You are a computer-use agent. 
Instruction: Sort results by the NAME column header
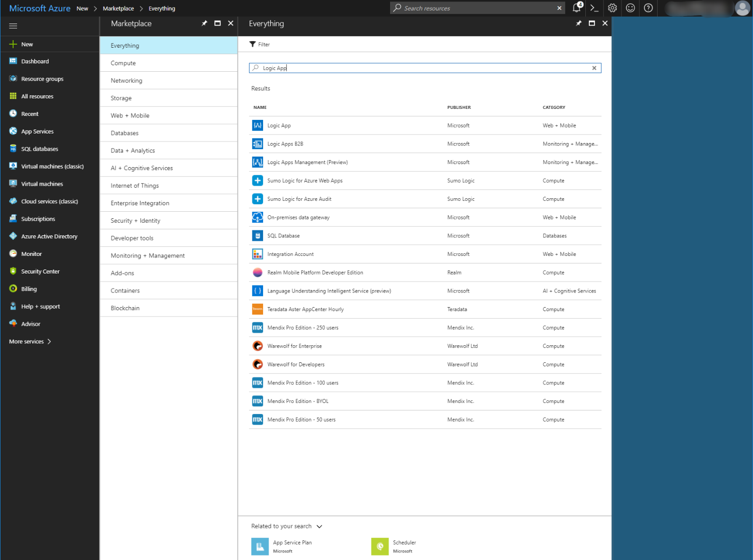260,107
